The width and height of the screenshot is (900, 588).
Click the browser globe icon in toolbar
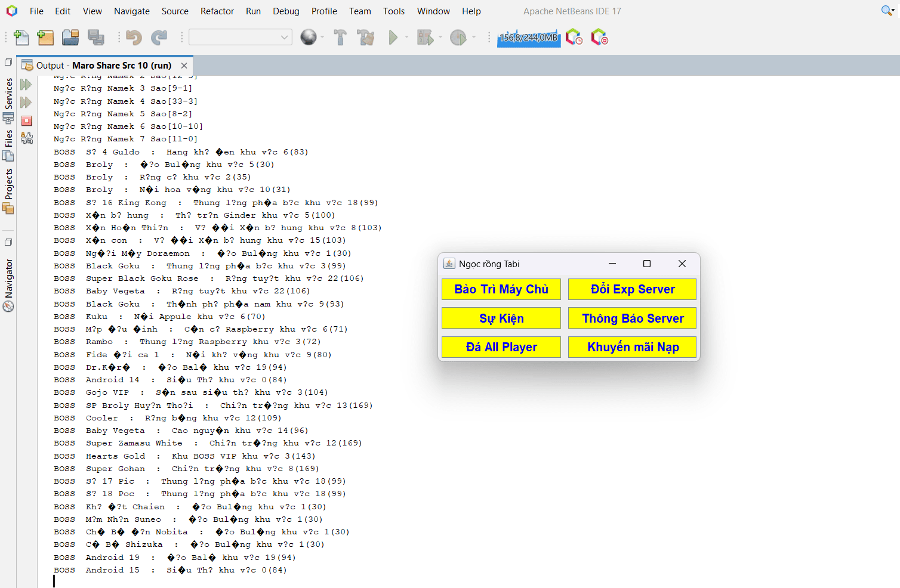(x=309, y=37)
